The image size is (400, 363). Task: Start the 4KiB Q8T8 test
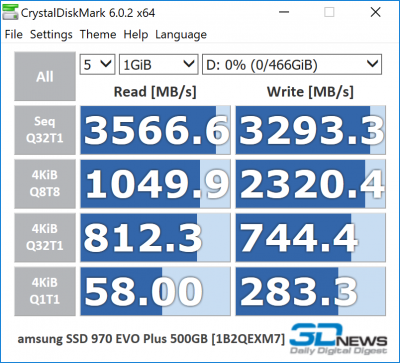point(45,184)
